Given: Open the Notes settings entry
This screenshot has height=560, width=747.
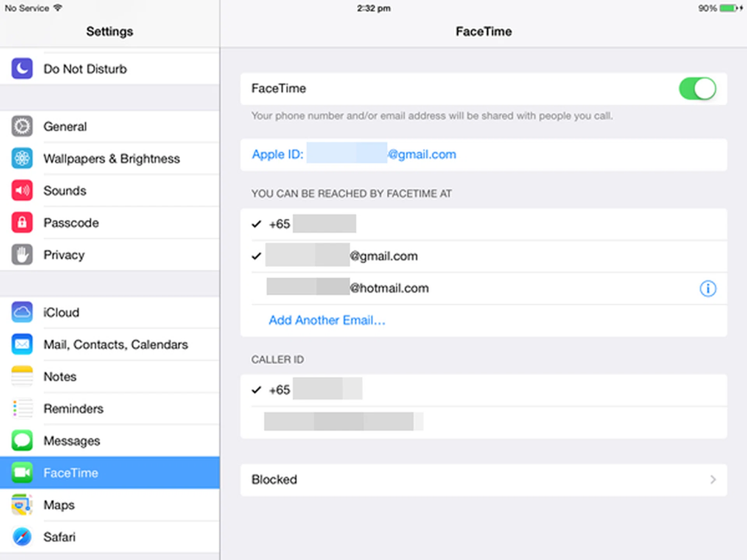Looking at the screenshot, I should click(60, 376).
